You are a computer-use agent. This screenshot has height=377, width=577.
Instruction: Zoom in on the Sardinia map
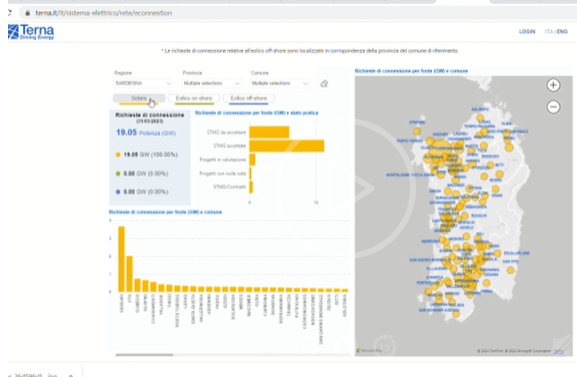553,85
